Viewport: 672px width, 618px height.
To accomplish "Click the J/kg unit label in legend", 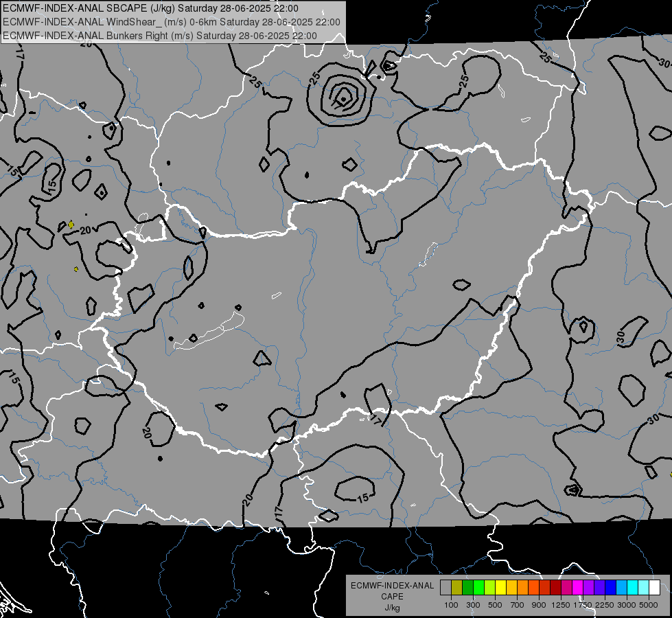I will tap(392, 608).
